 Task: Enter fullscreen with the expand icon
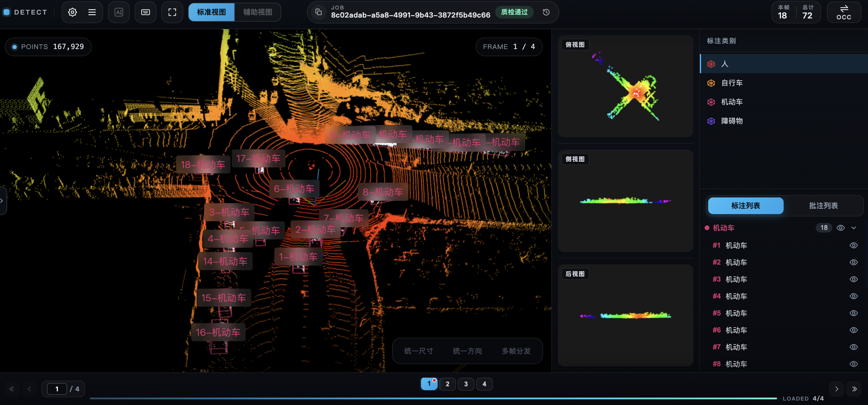(172, 12)
